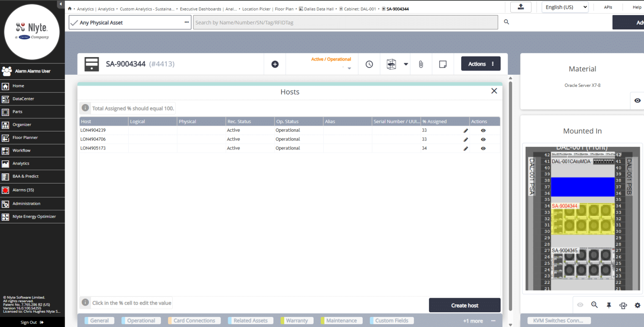View details of host LON4904239 via eye icon
The image size is (644, 327).
click(483, 130)
